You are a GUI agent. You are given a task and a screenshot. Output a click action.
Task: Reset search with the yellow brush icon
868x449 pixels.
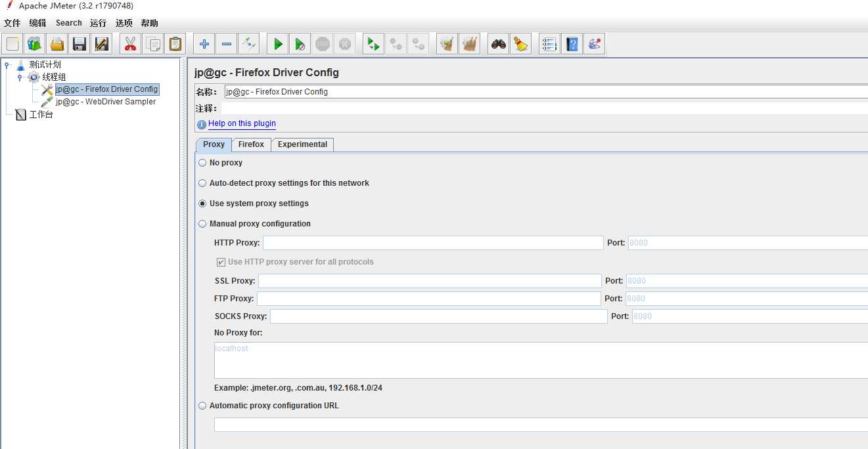521,44
